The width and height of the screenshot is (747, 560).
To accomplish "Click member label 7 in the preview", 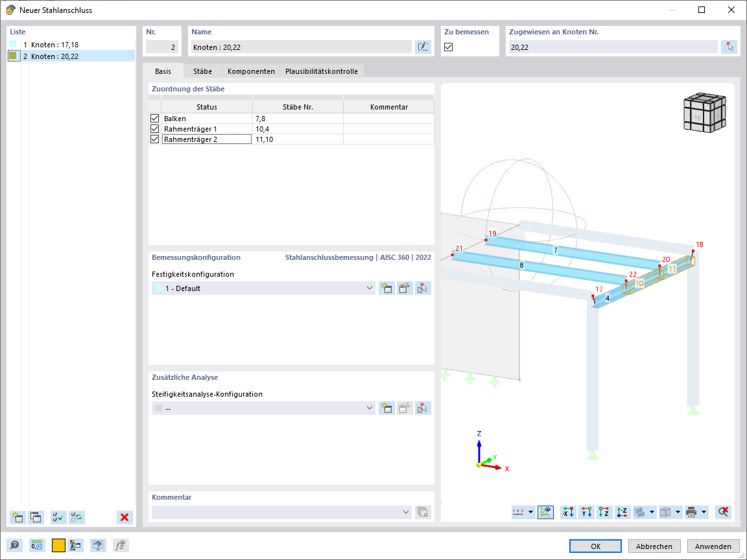I will [x=556, y=250].
